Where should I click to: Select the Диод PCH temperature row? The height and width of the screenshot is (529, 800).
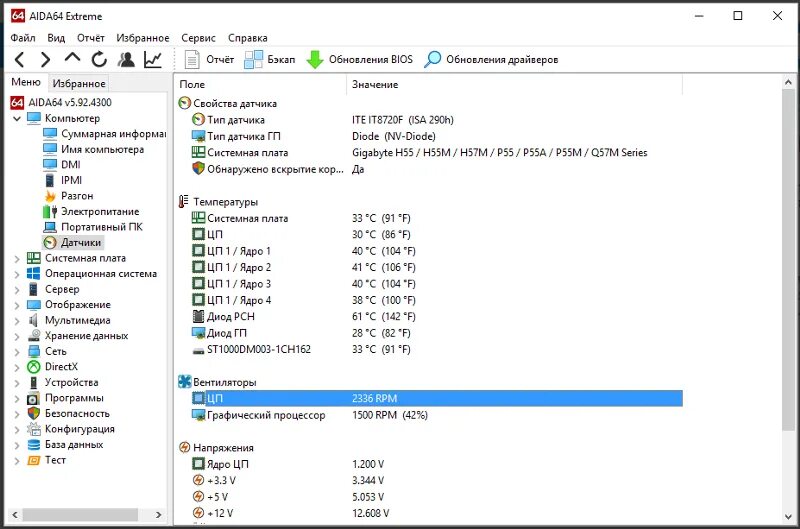(x=429, y=317)
